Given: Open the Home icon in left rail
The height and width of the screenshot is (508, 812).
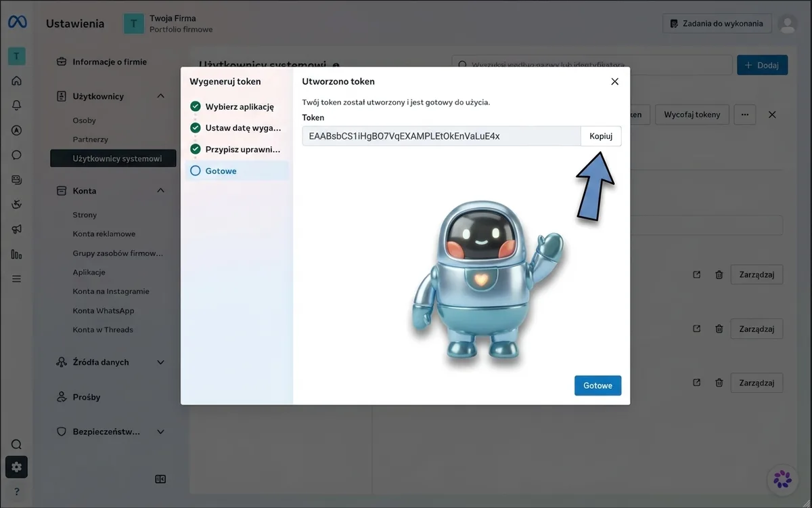Looking at the screenshot, I should [17, 81].
